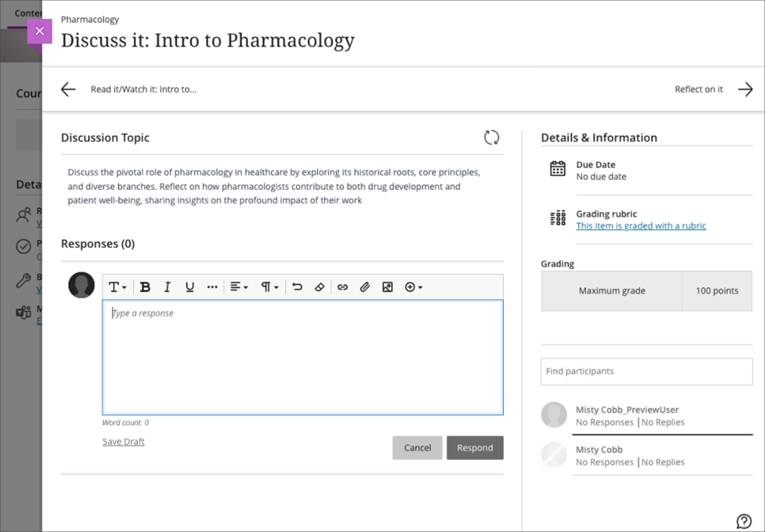Open the text style dropdown
This screenshot has width=765, height=532.
[x=117, y=287]
